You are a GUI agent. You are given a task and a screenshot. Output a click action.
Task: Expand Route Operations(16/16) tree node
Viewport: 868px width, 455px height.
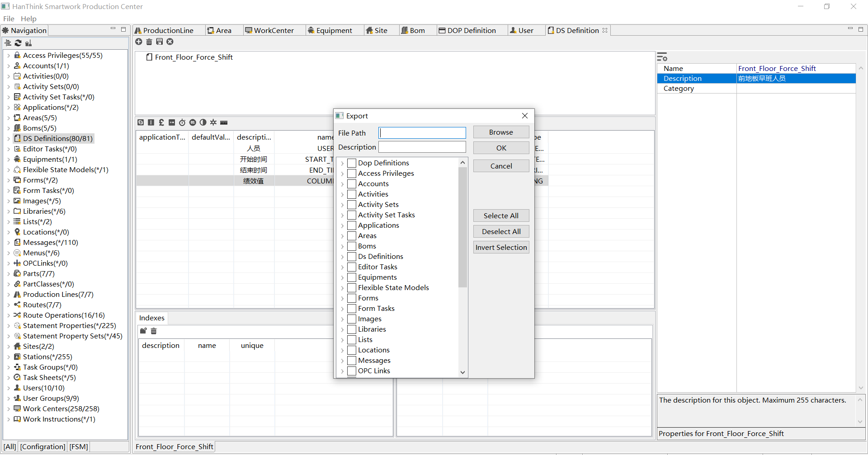8,315
